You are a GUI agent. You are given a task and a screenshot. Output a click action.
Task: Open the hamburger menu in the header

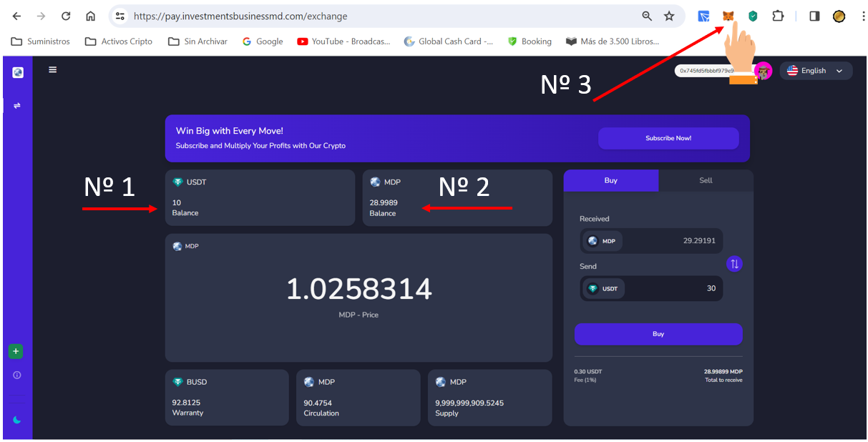53,70
